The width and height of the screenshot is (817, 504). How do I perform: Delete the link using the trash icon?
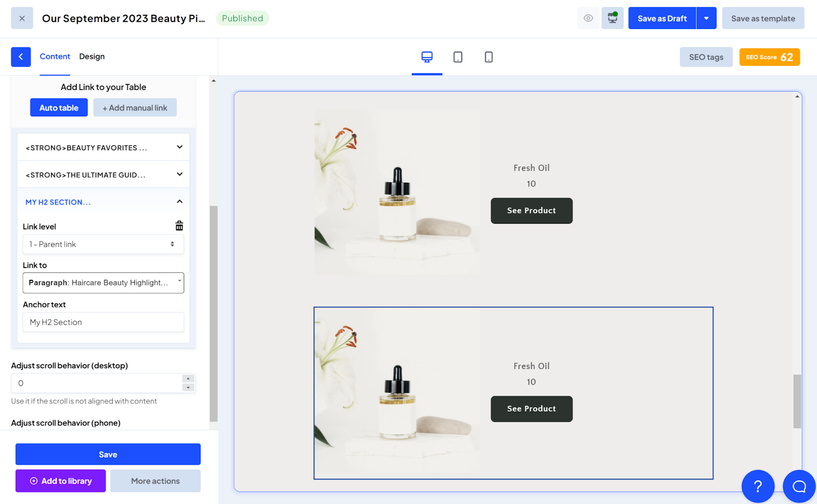(x=179, y=225)
